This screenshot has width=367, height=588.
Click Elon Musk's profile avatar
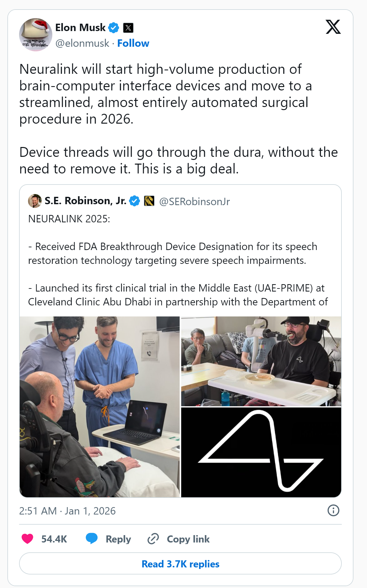[35, 35]
